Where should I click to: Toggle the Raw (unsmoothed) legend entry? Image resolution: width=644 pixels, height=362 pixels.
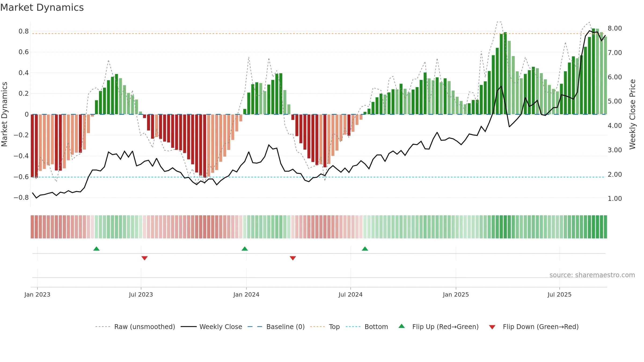tap(135, 327)
